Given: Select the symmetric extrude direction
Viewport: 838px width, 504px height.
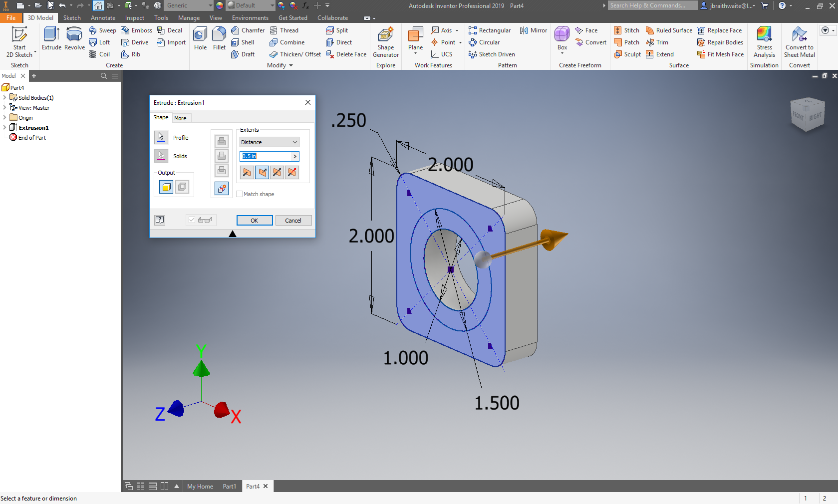Looking at the screenshot, I should pos(277,173).
